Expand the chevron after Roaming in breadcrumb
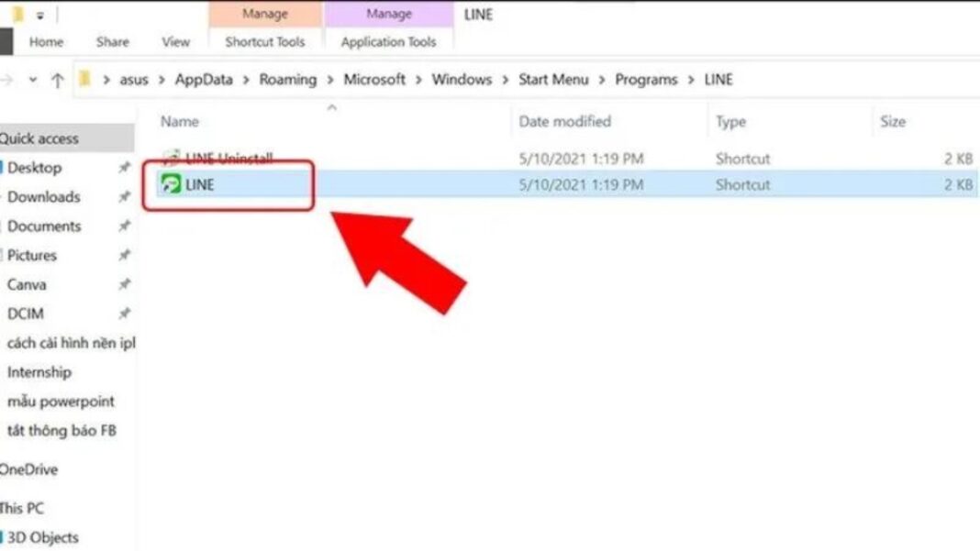The height and width of the screenshot is (551, 980). click(x=330, y=80)
